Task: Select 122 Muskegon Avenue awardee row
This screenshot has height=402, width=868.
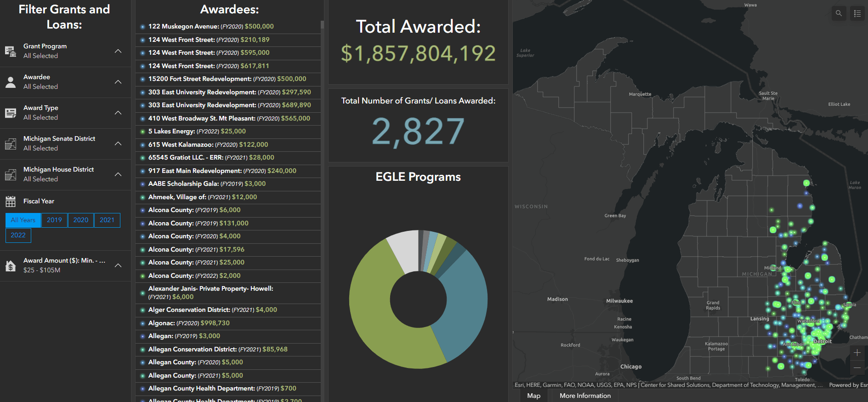Action: 228,27
